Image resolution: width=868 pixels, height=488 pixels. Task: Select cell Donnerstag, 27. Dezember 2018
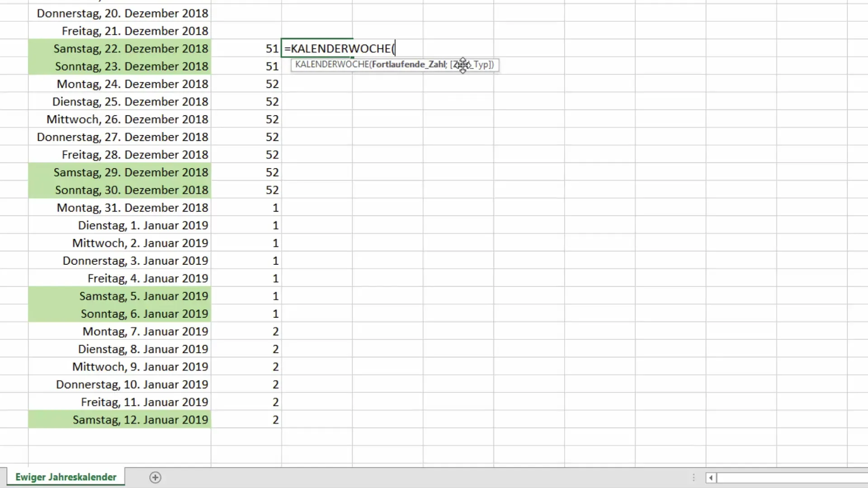click(x=120, y=136)
